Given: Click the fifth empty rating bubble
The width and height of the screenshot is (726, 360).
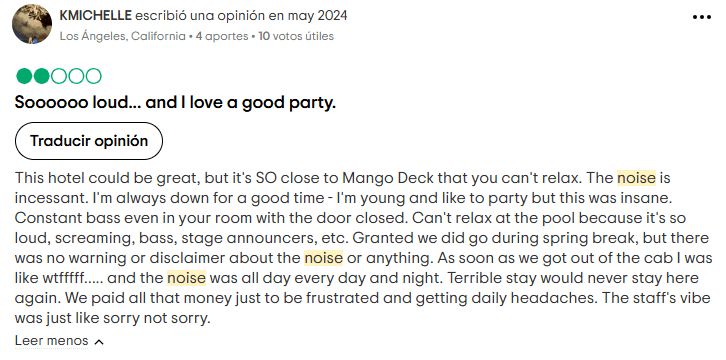Looking at the screenshot, I should tap(94, 76).
